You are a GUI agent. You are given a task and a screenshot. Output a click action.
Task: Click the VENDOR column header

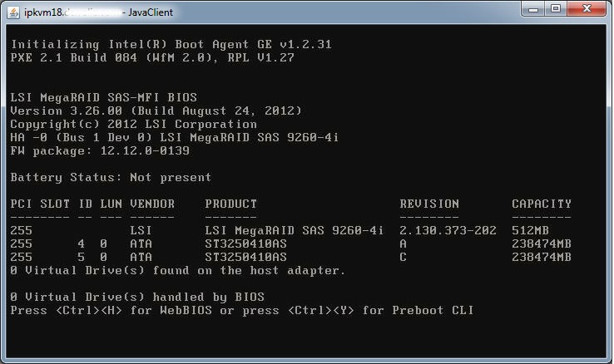click(152, 204)
